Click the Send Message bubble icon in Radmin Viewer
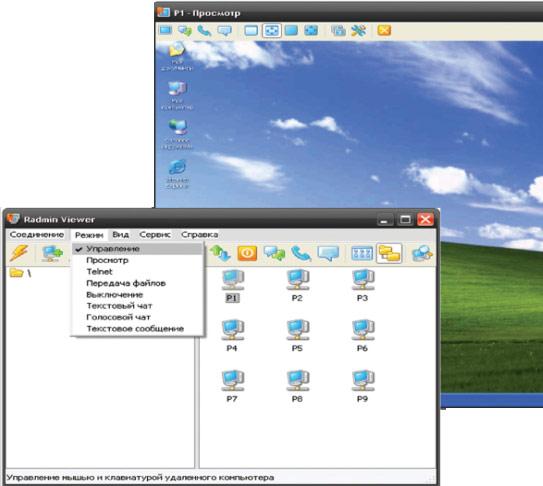The width and height of the screenshot is (543, 486). (x=328, y=253)
